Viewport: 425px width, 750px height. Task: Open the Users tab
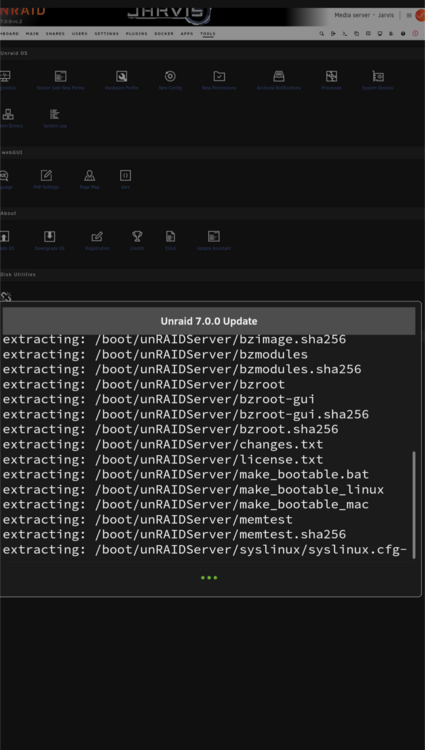point(80,33)
